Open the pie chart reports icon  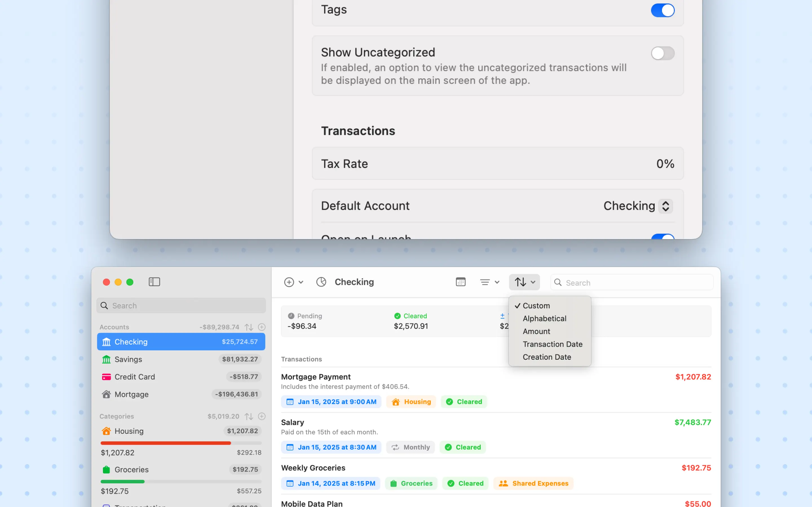(321, 282)
